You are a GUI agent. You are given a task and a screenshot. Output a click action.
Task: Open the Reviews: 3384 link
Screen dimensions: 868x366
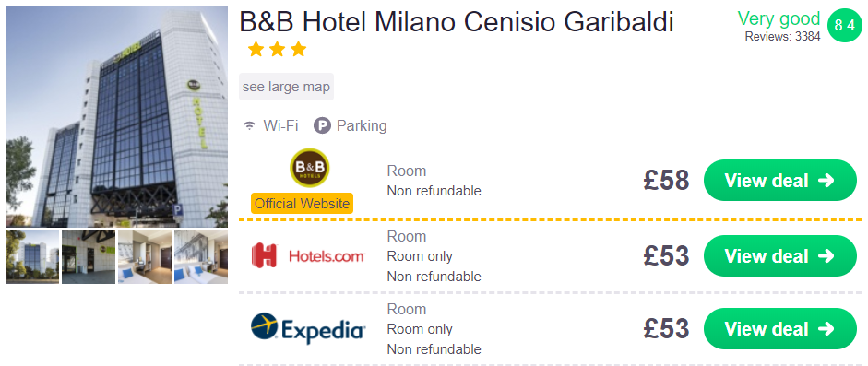(x=782, y=37)
